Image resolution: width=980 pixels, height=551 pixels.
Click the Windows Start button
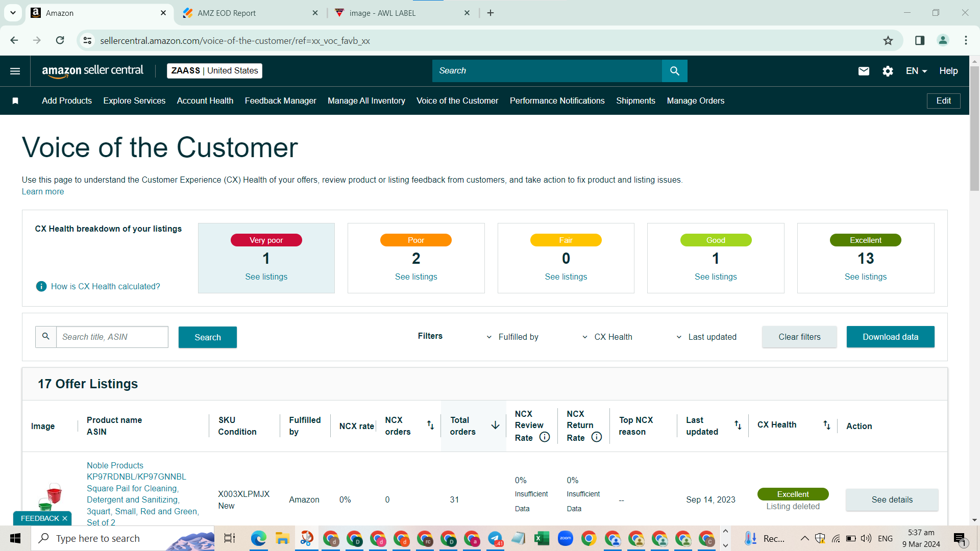click(15, 538)
